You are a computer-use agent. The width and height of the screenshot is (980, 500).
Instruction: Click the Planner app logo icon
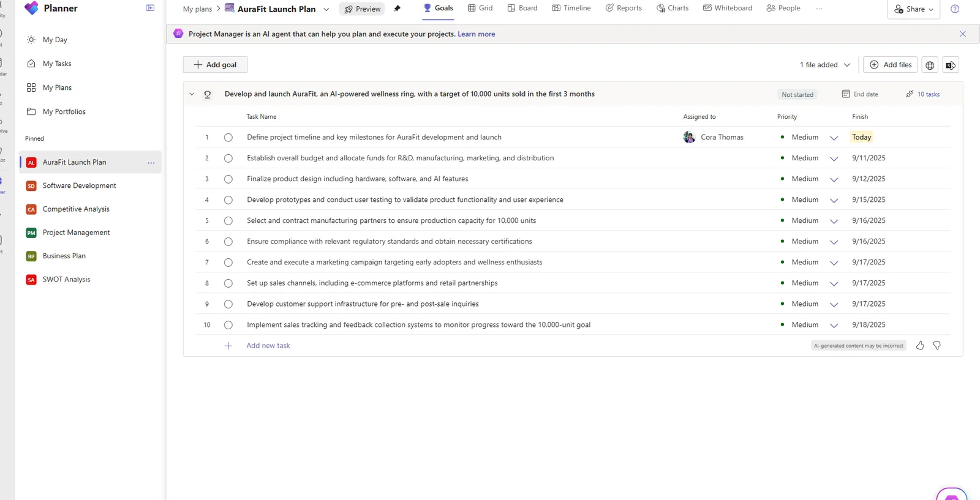(31, 8)
